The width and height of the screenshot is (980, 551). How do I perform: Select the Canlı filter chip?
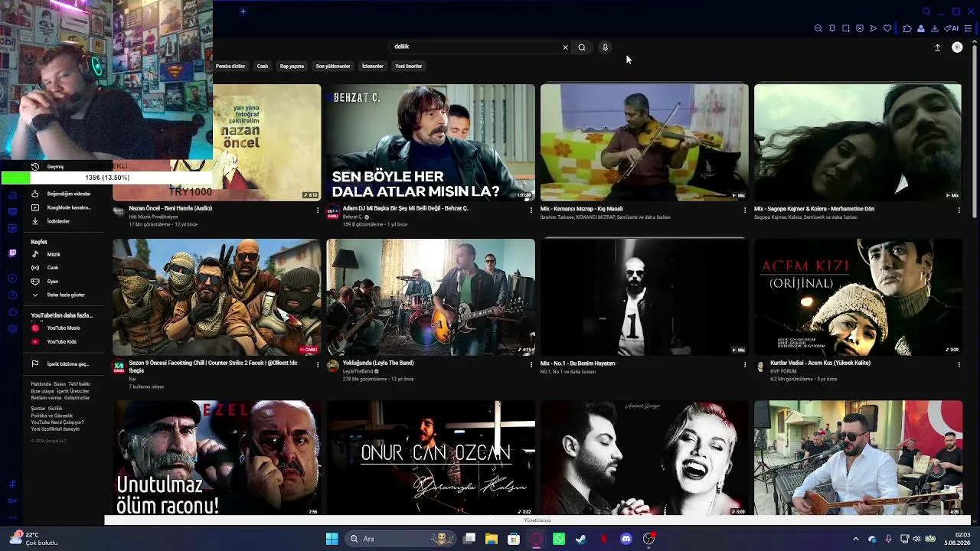point(263,67)
